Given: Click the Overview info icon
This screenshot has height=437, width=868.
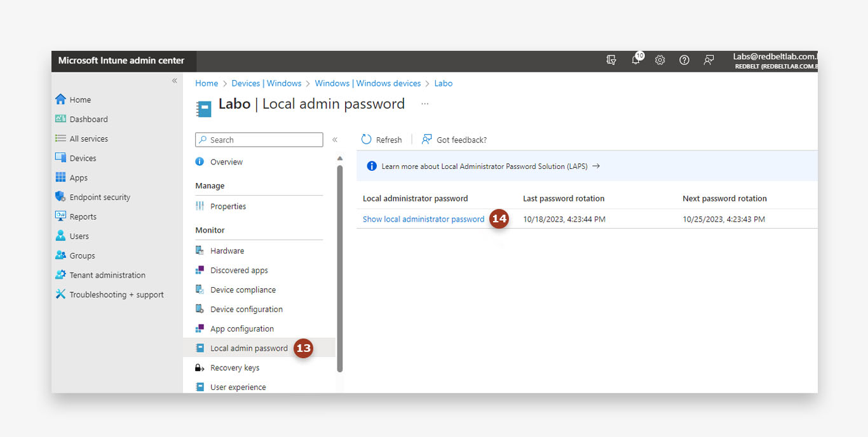Looking at the screenshot, I should pos(200,161).
